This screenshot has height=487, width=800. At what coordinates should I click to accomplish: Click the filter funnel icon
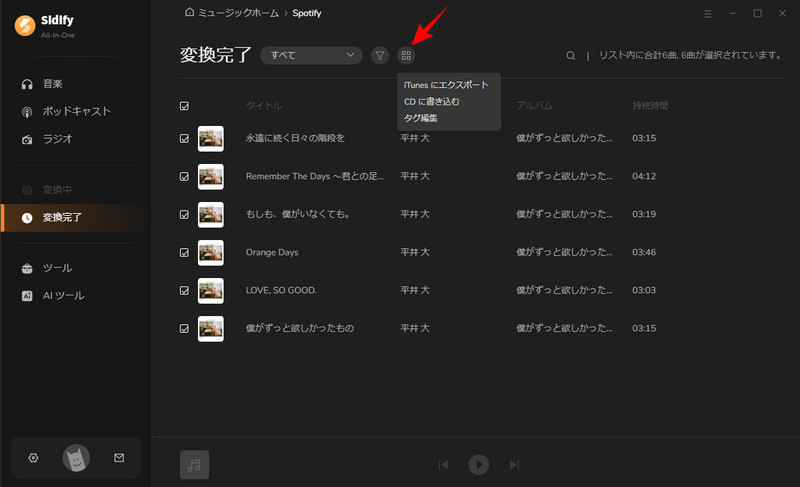click(380, 56)
